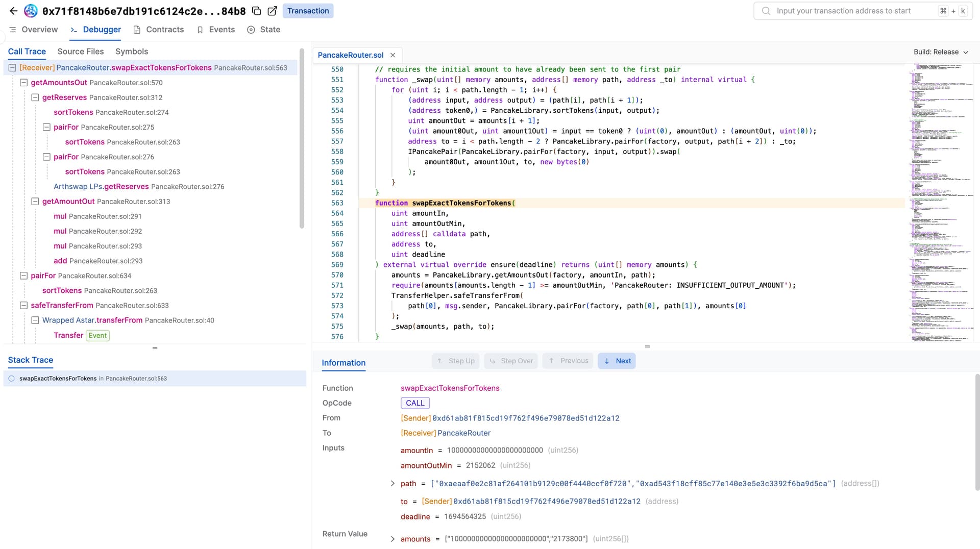Viewport: 980px width, 549px height.
Task: Click the Transaction badge button
Action: click(x=308, y=11)
